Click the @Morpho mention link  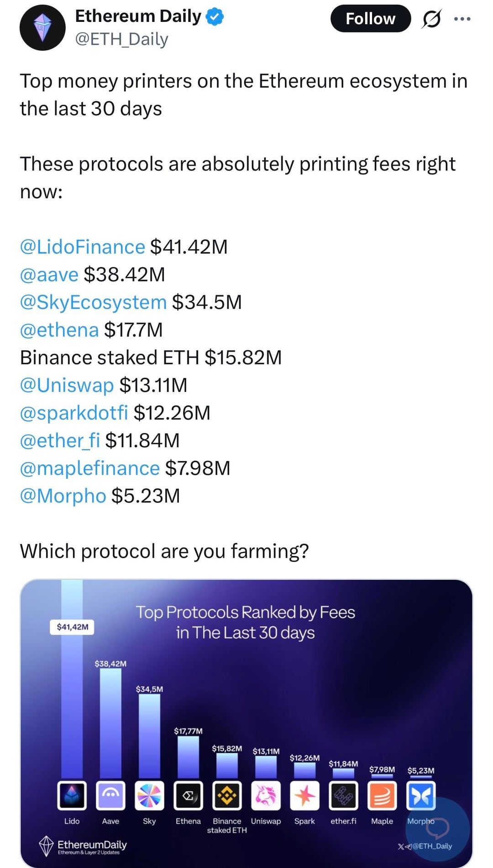coord(63,496)
